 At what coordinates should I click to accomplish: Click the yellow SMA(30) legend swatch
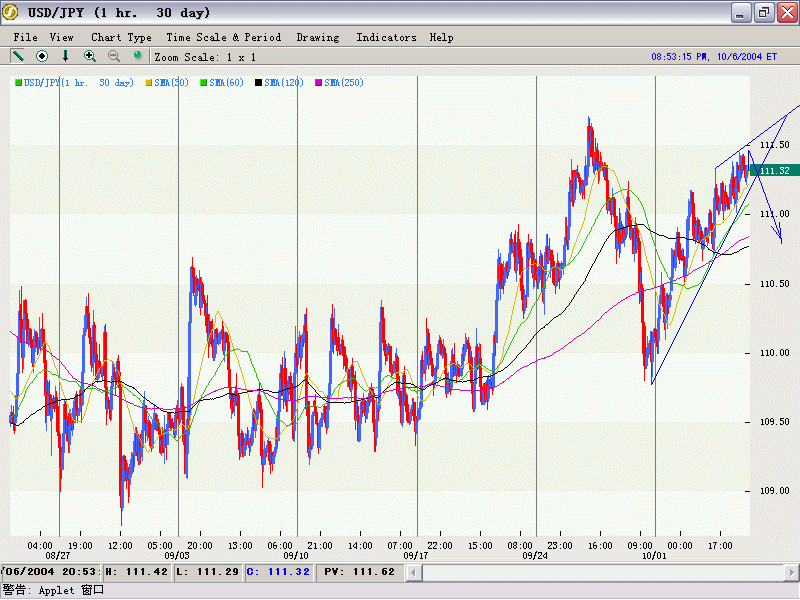click(x=149, y=83)
